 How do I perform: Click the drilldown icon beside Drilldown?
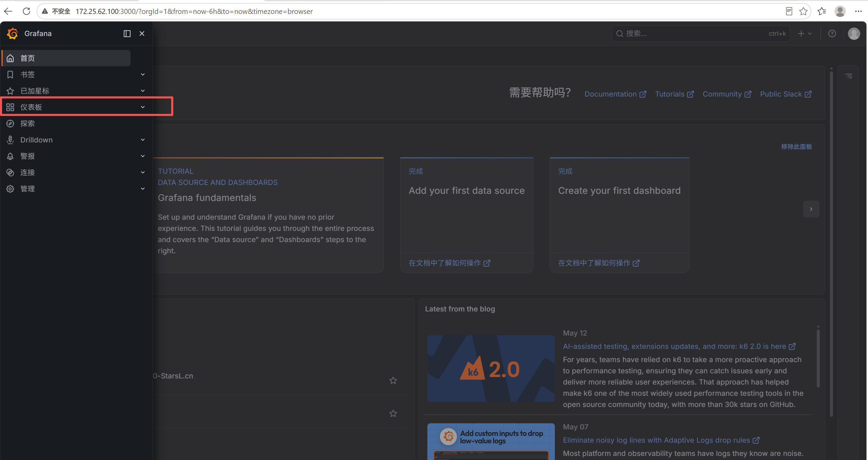click(x=10, y=140)
